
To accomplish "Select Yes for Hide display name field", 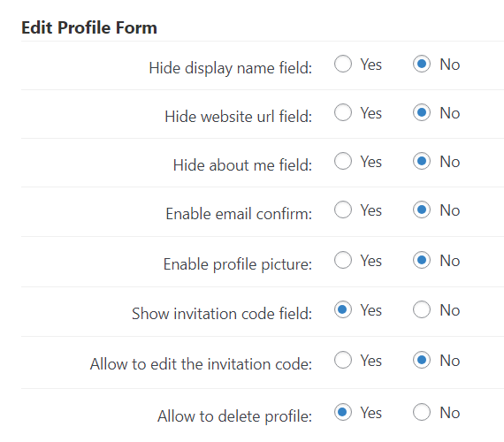I will click(343, 64).
